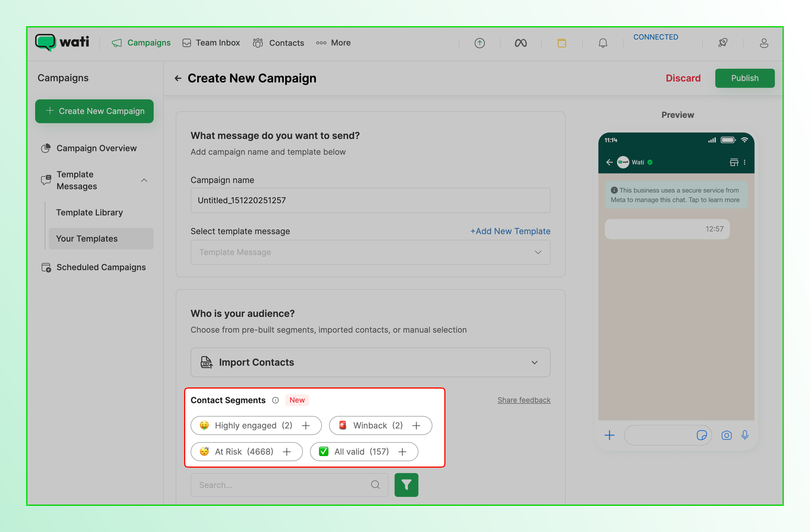Open the user profile icon

pyautogui.click(x=764, y=43)
